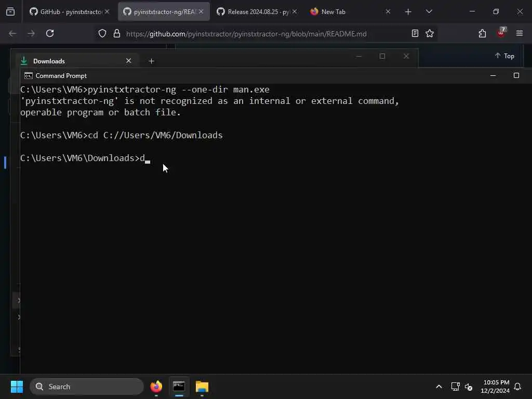This screenshot has height=399, width=532.
Task: Open File Explorer from the taskbar
Action: point(202,387)
